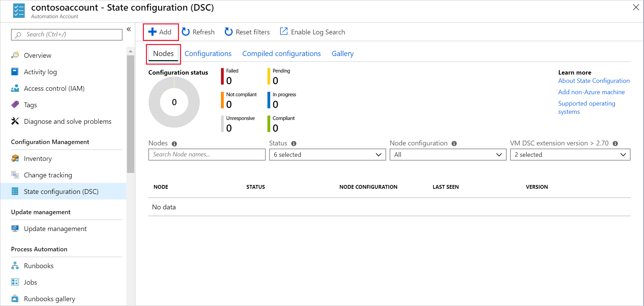644x306 pixels.
Task: Open About State Configuration link
Action: point(594,80)
